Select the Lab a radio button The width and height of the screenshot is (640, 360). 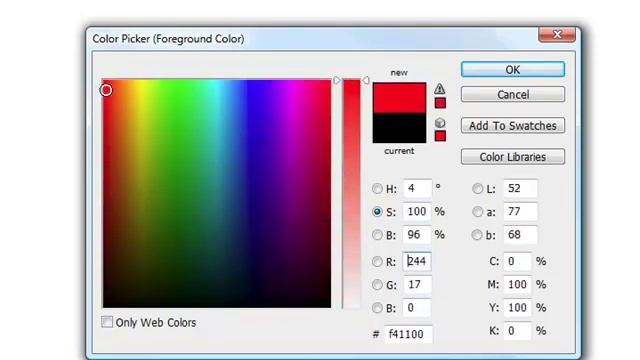[x=477, y=211]
